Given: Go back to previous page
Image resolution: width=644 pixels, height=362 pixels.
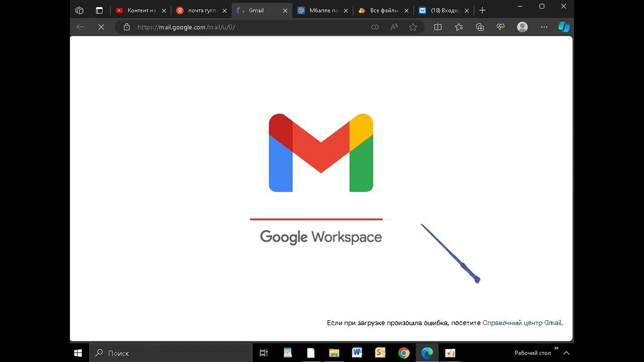Looking at the screenshot, I should pos(80,27).
